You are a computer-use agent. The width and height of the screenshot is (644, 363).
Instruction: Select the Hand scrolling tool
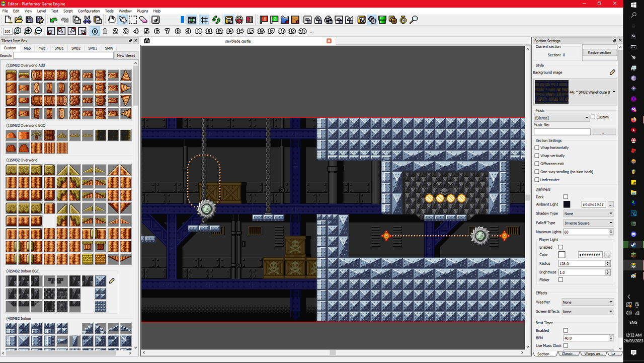tap(112, 20)
